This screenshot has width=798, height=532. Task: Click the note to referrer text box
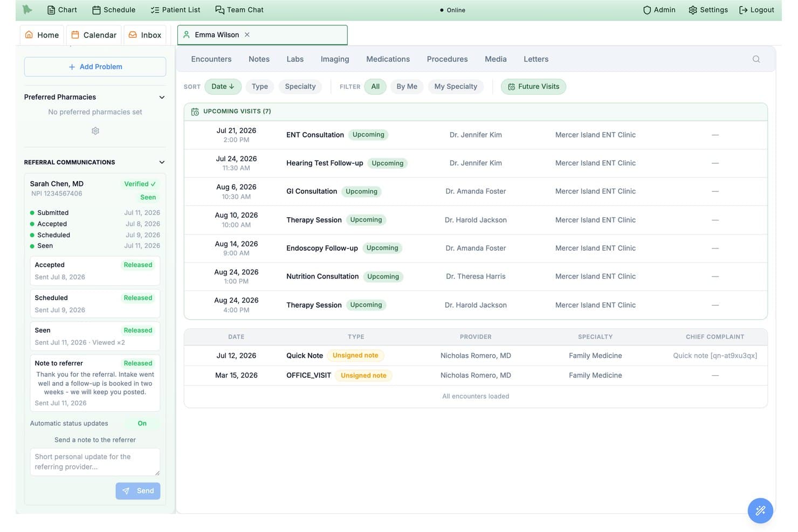tap(95, 462)
